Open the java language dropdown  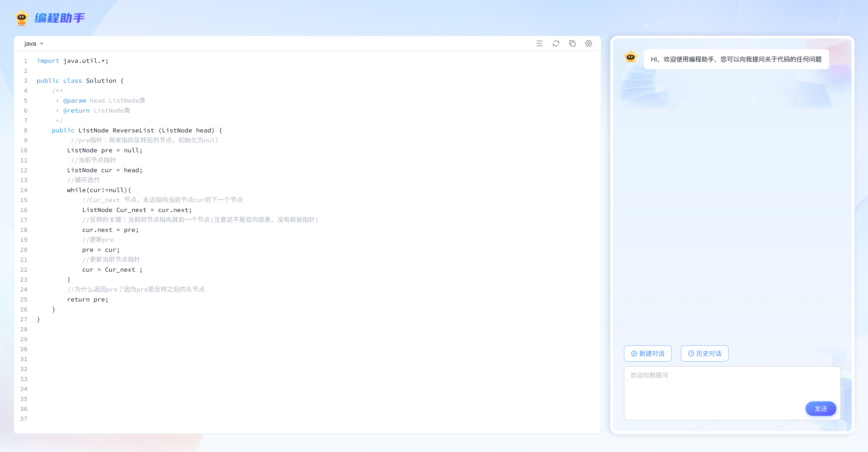30,44
